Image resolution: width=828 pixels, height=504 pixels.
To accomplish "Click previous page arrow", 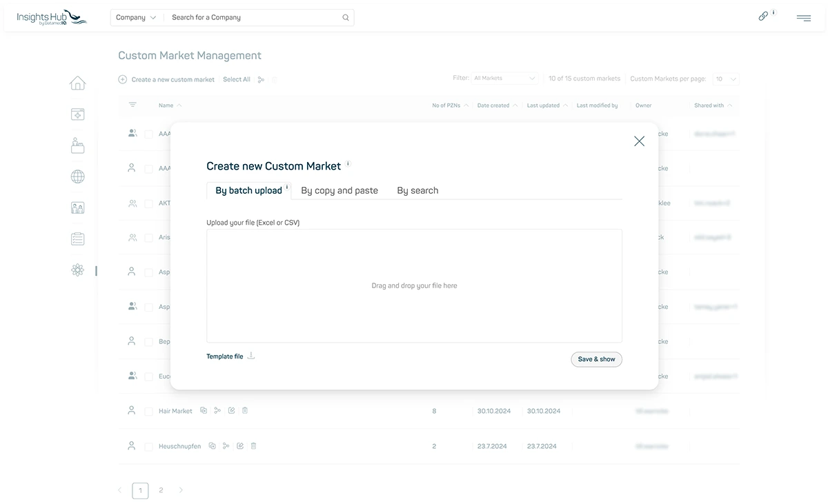I will pos(119,490).
